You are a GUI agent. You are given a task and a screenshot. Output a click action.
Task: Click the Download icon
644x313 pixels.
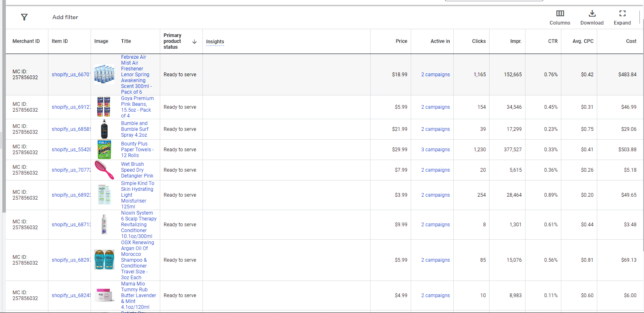point(592,13)
